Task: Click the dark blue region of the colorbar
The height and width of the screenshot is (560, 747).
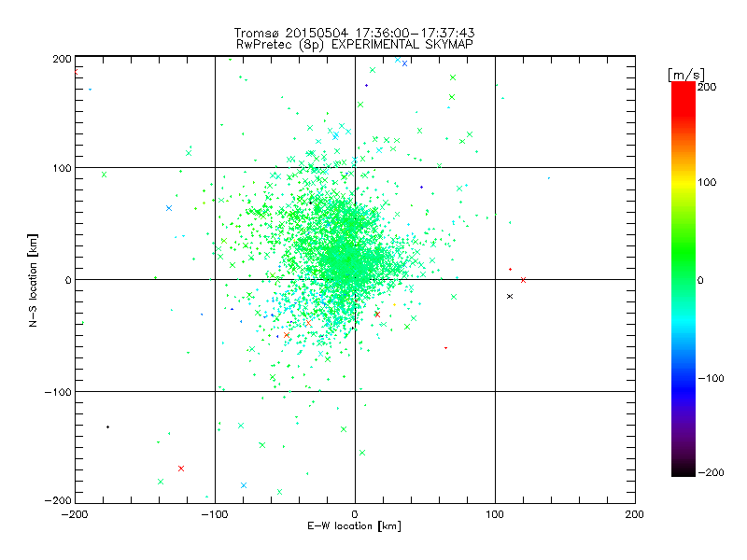Action: [x=684, y=388]
